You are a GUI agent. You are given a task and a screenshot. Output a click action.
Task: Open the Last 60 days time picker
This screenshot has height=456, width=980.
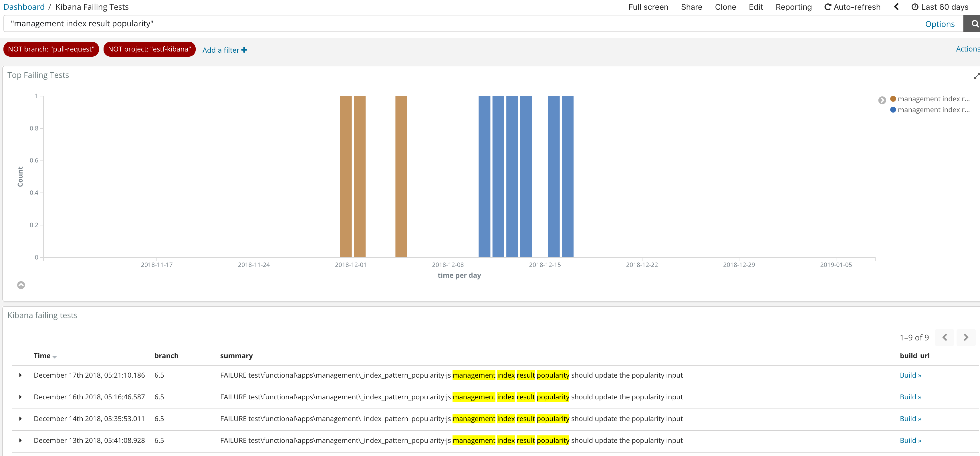pos(940,7)
